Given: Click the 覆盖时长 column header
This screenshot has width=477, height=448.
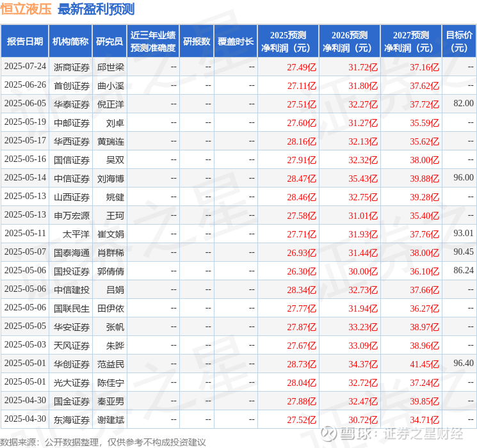Looking at the screenshot, I should click(x=236, y=42).
